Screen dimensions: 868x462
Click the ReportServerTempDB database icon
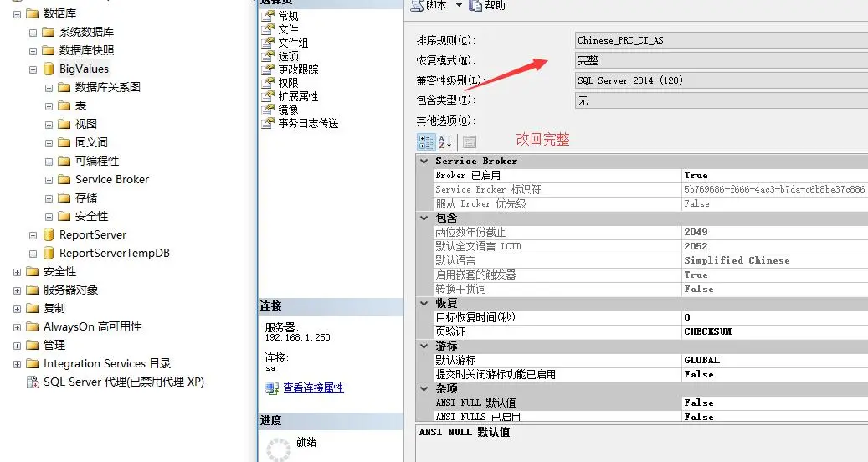pos(49,254)
